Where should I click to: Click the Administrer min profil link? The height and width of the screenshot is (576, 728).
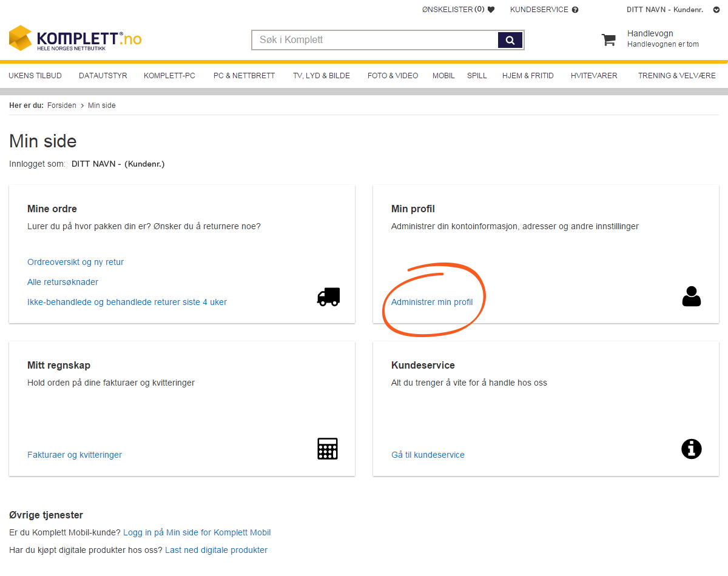click(432, 302)
